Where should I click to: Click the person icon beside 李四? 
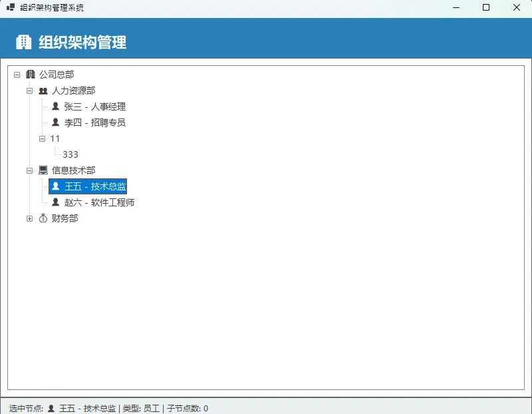point(56,122)
